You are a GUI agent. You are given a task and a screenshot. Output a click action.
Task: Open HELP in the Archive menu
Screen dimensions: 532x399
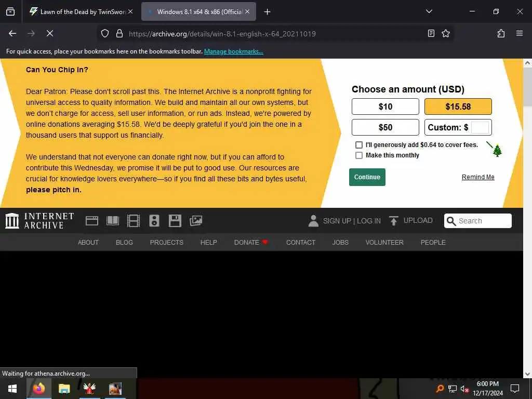(209, 243)
